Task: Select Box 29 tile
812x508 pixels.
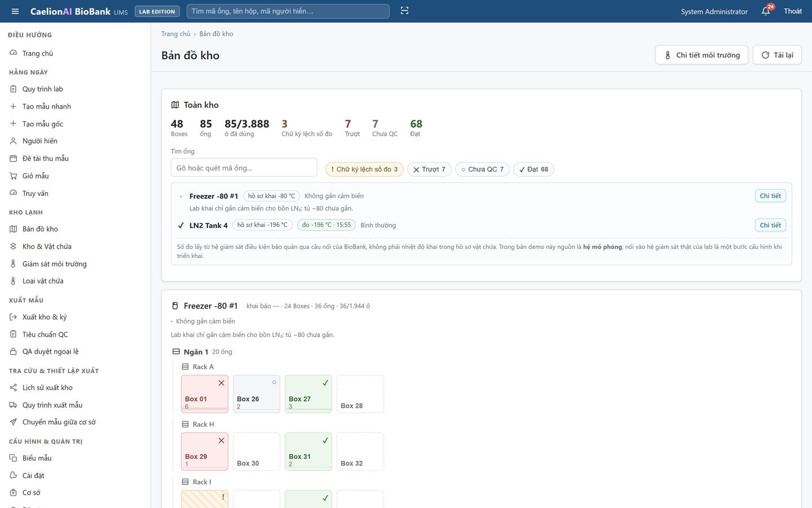Action: [x=205, y=452]
